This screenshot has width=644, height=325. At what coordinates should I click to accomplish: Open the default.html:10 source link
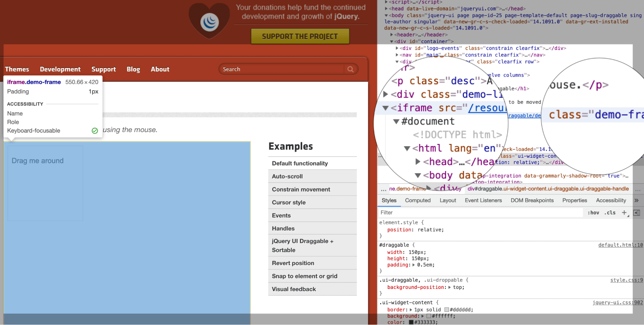pos(620,245)
